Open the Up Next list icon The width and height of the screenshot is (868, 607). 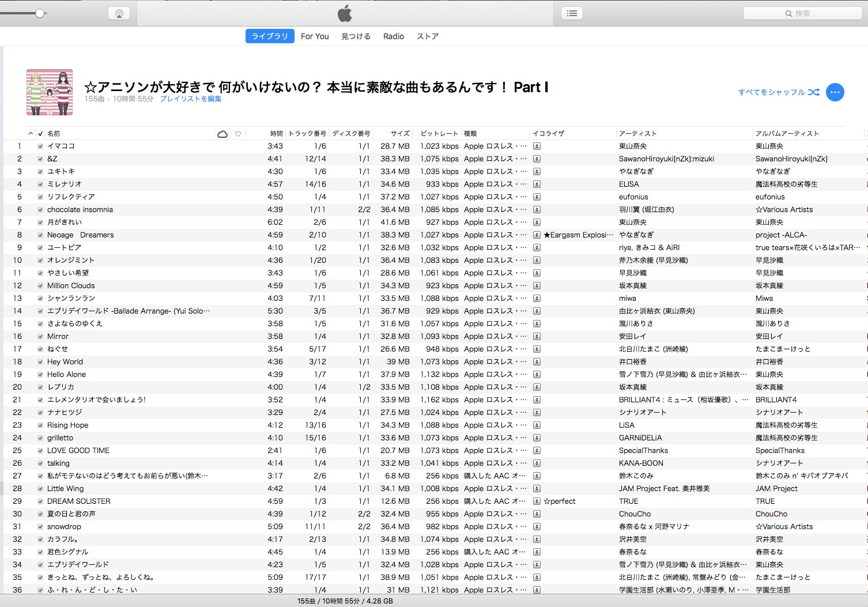tap(572, 13)
